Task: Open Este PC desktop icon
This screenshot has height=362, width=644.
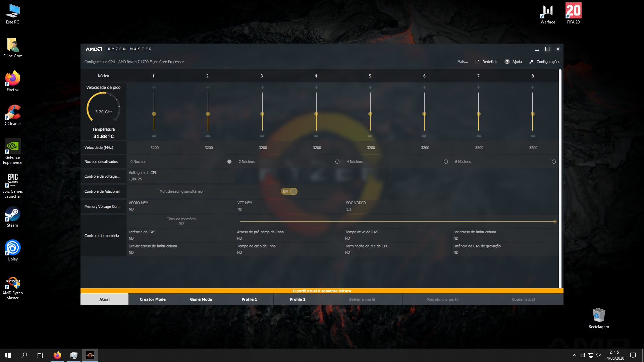Action: pyautogui.click(x=13, y=14)
